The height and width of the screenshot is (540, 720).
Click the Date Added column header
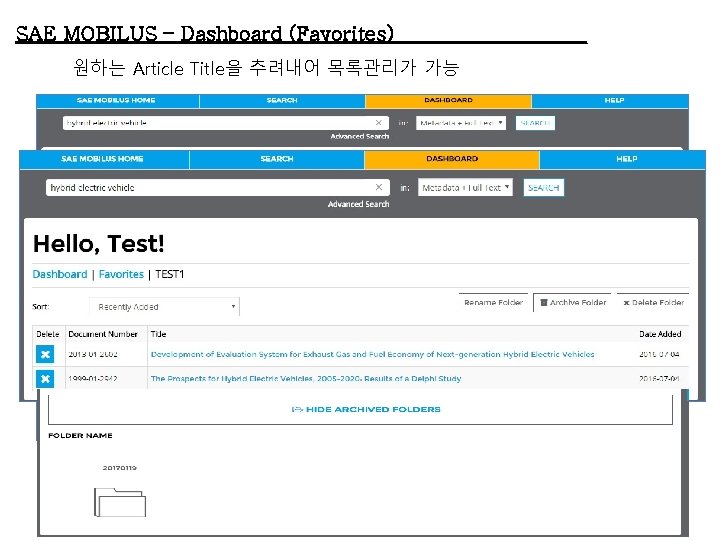pyautogui.click(x=660, y=334)
